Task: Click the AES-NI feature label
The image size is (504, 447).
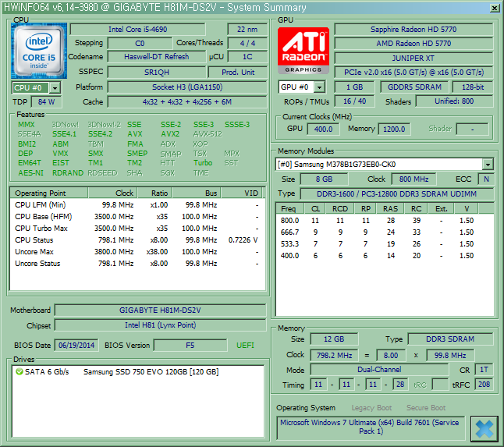Action: pyautogui.click(x=31, y=173)
